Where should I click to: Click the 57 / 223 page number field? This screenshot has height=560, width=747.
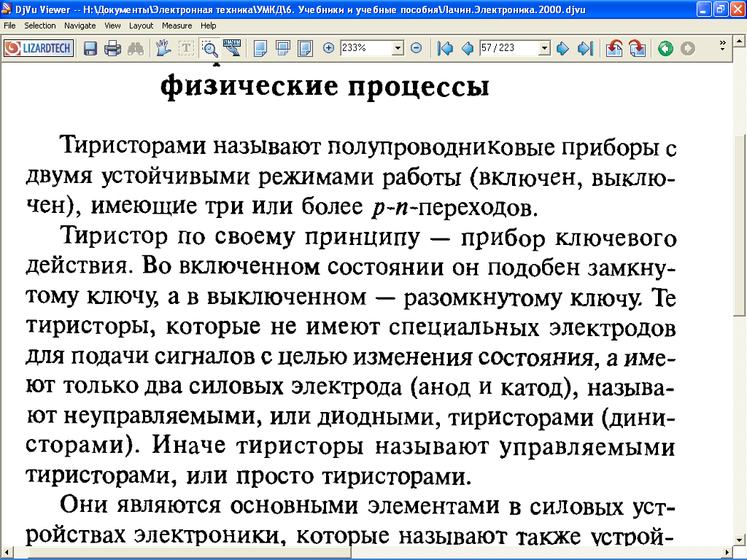pyautogui.click(x=509, y=47)
